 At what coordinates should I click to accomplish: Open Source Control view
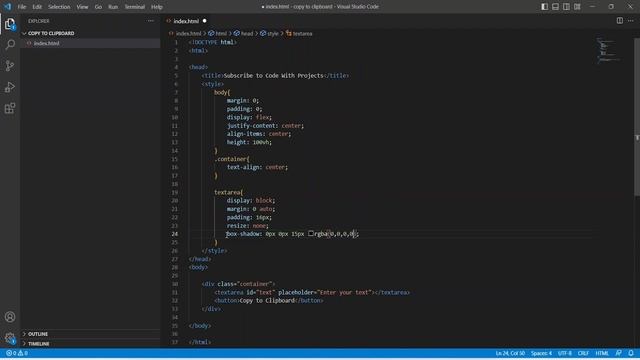coord(10,66)
